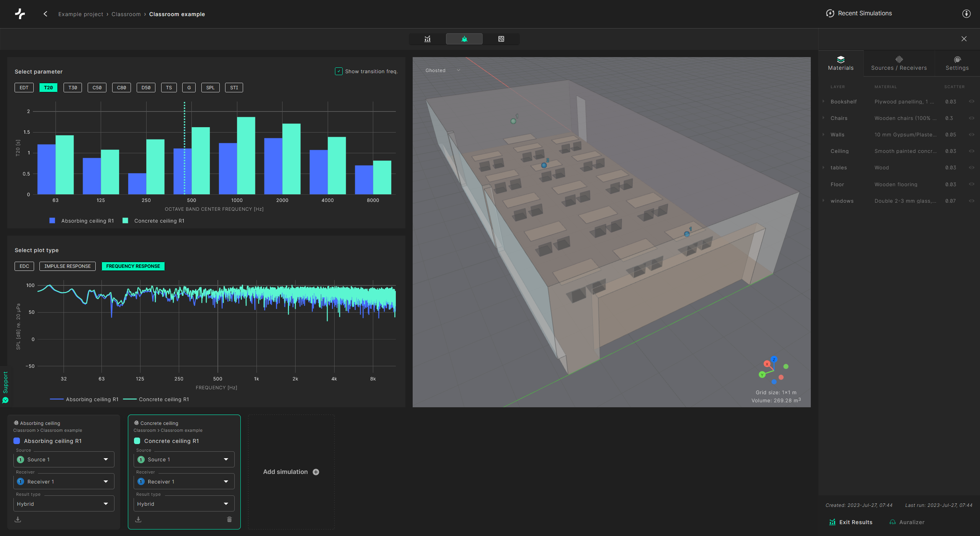
Task: Toggle Chairs layer visibility
Action: click(972, 118)
